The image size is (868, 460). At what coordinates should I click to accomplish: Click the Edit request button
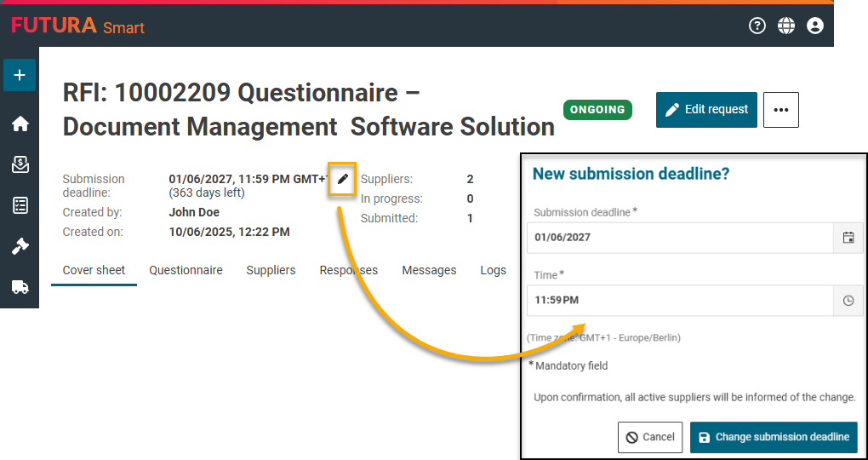pyautogui.click(x=706, y=110)
